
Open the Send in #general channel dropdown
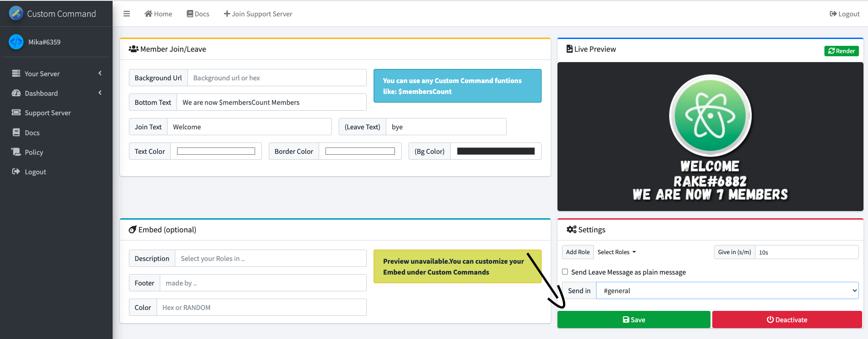(x=728, y=290)
